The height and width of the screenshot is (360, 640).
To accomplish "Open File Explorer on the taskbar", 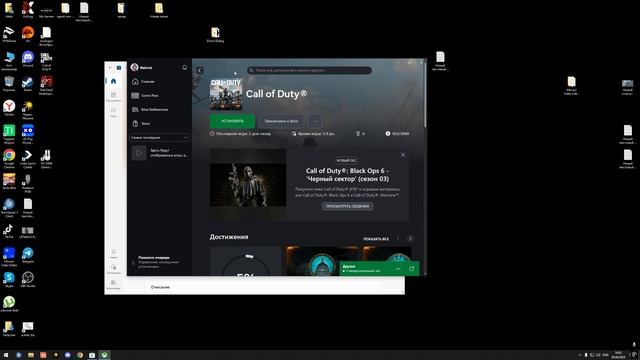I will 31,355.
